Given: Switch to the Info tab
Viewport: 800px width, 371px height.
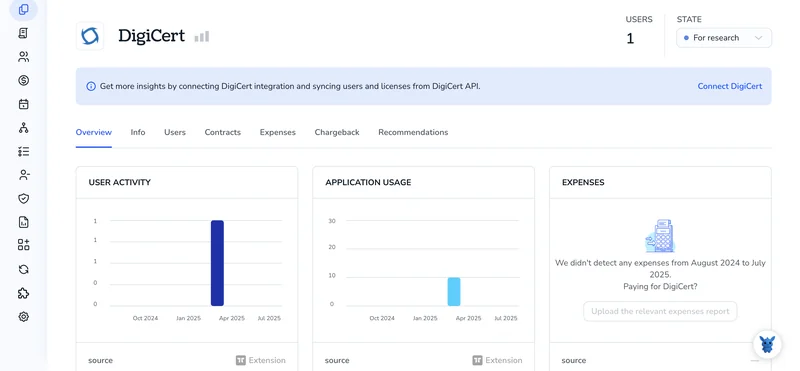Looking at the screenshot, I should 138,132.
